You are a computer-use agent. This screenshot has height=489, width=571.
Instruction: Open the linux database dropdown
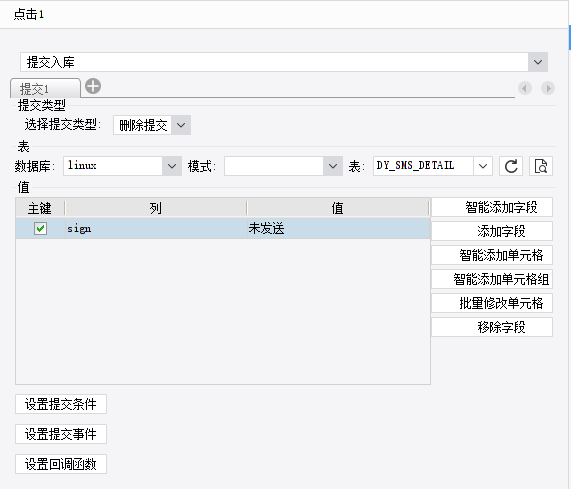[x=172, y=166]
